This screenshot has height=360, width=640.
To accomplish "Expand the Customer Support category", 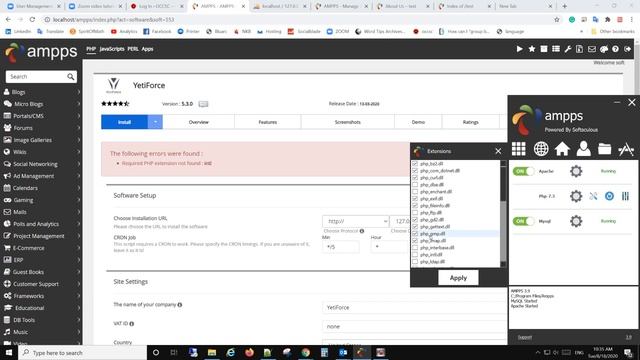I will pos(41,284).
